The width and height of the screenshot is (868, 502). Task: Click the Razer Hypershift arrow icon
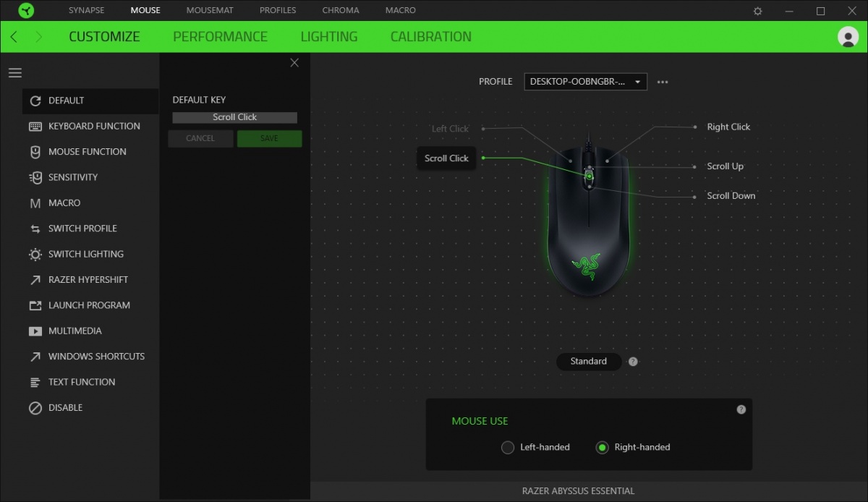point(35,280)
